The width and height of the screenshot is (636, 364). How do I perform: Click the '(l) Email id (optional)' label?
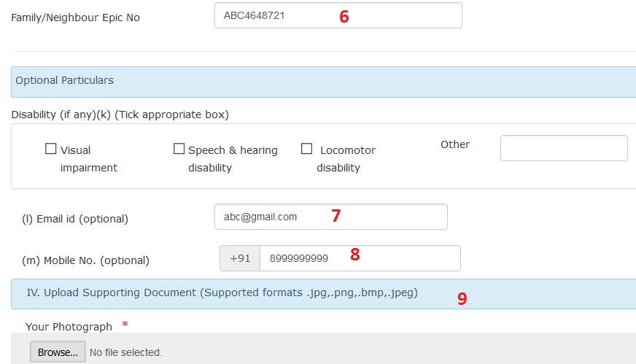pyautogui.click(x=75, y=219)
